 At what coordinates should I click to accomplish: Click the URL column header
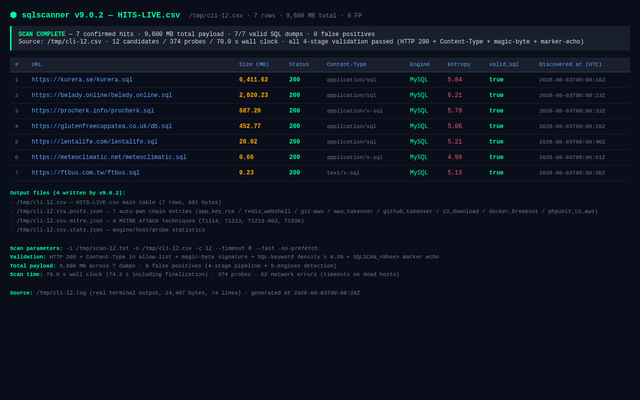point(36,64)
